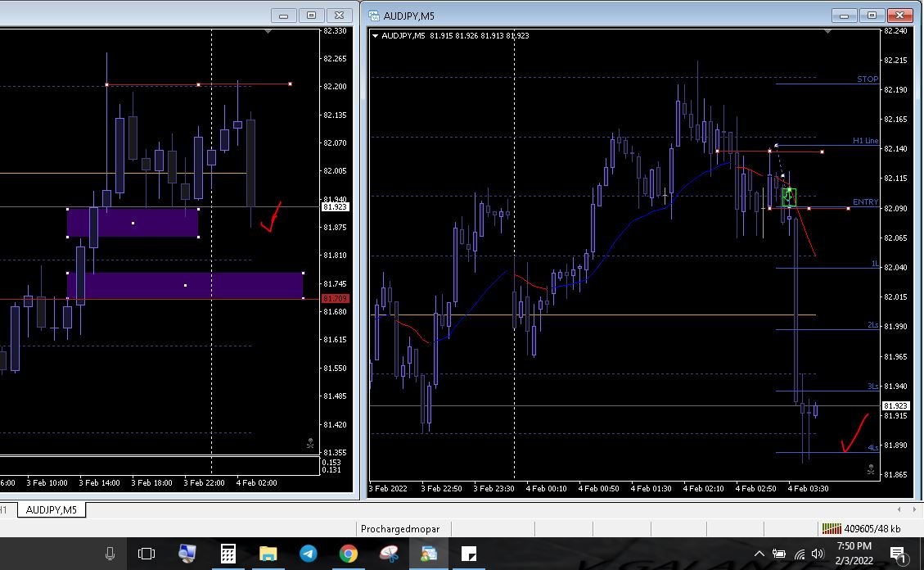The height and width of the screenshot is (570, 924).
Task: Open the notification center icon
Action: tap(899, 554)
